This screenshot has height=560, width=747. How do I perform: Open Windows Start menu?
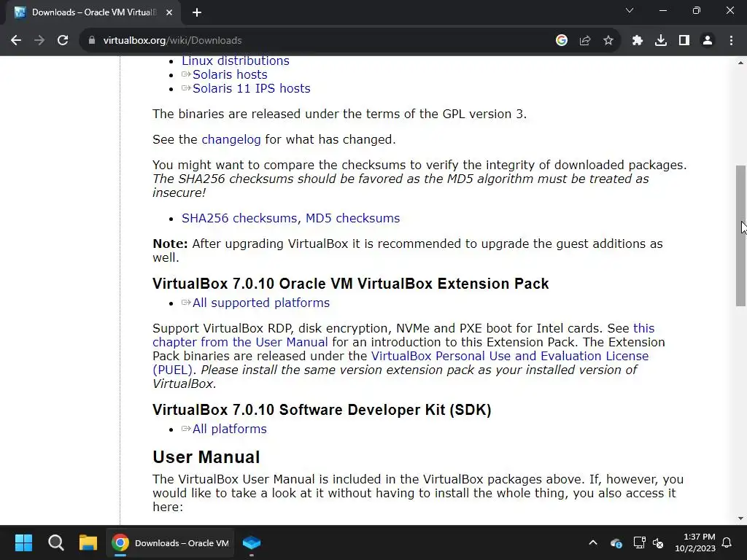[x=23, y=542]
